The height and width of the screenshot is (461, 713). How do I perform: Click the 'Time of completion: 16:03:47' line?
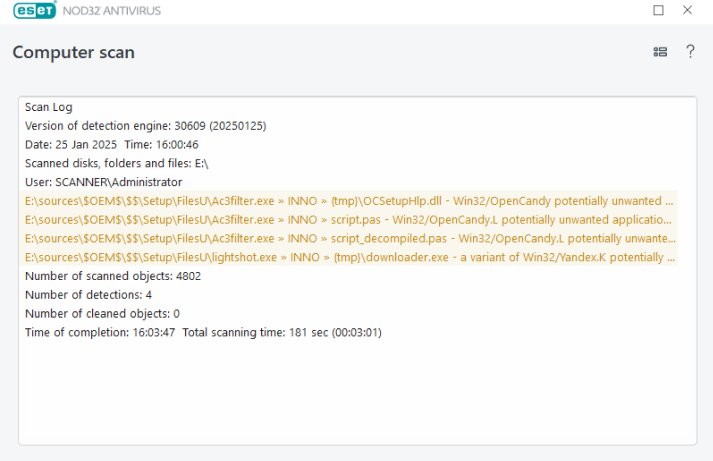coord(203,332)
